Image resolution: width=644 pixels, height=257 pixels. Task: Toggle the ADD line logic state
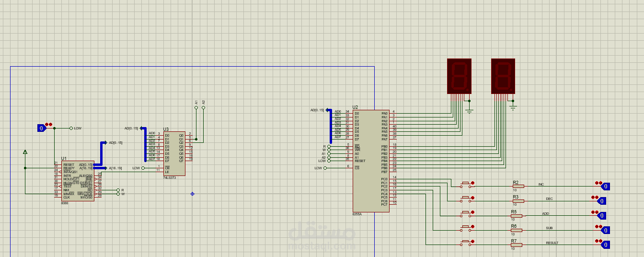(602, 215)
